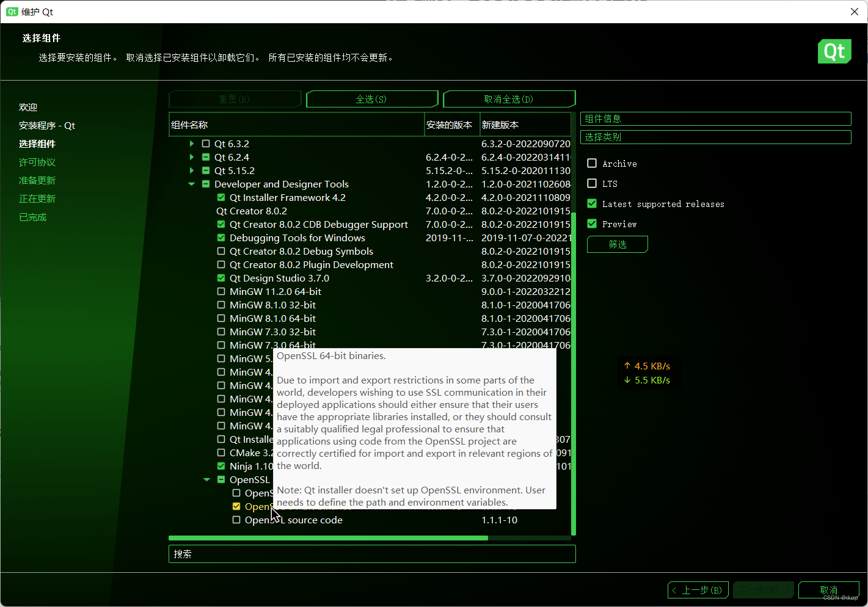Check Qt Creator 8.0.2 Plugin Development
868x607 pixels.
pos(221,264)
